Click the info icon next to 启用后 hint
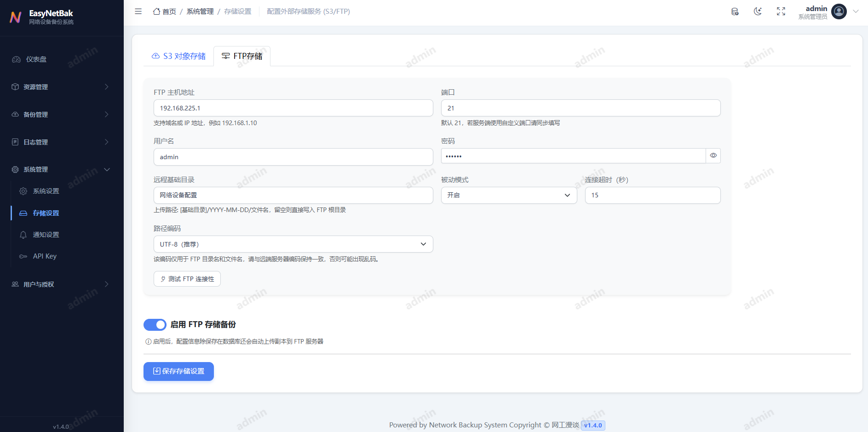Screen dimensions: 868x432 click(149, 341)
